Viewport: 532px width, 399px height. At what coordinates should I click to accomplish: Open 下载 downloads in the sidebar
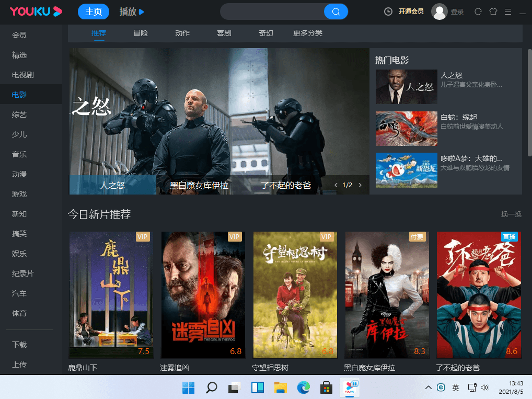point(19,345)
